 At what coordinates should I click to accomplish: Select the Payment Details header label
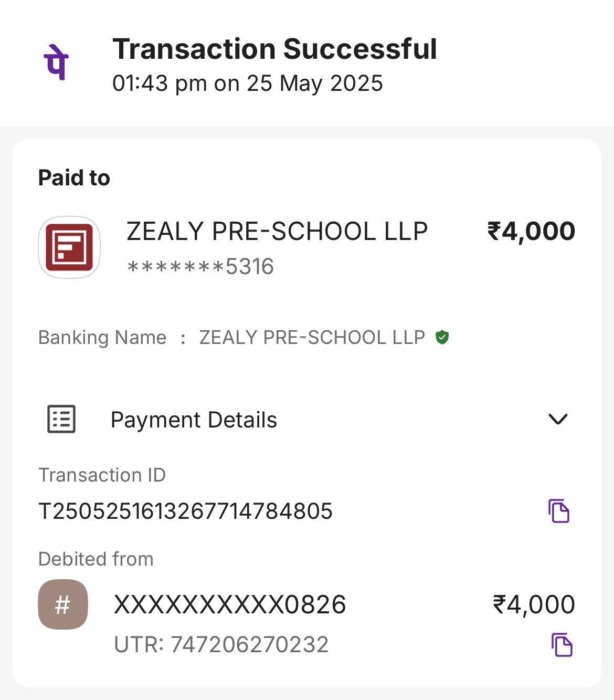(x=194, y=420)
